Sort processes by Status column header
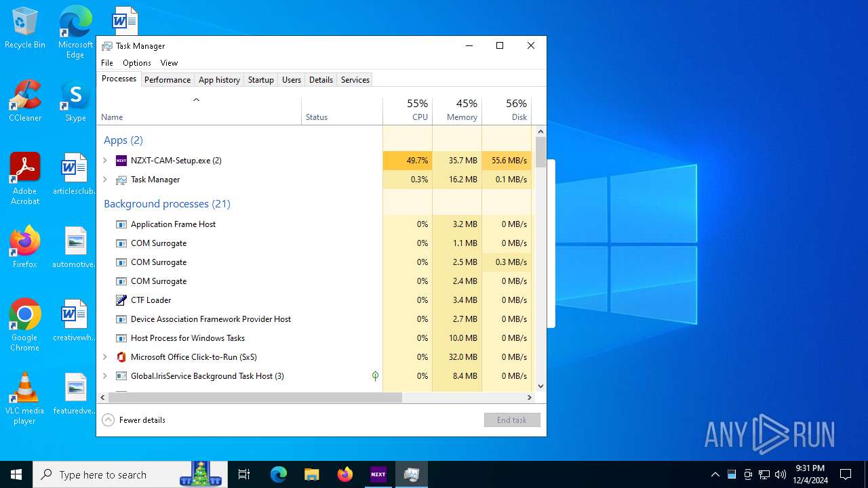The image size is (868, 488). click(342, 110)
